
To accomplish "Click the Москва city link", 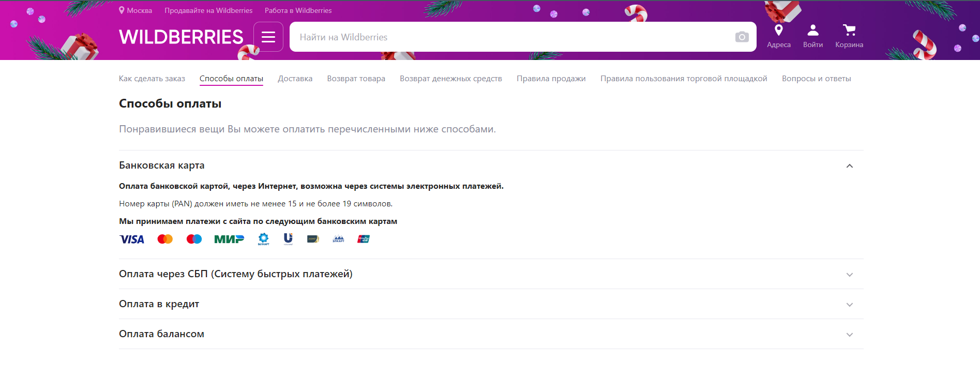I will (x=140, y=10).
